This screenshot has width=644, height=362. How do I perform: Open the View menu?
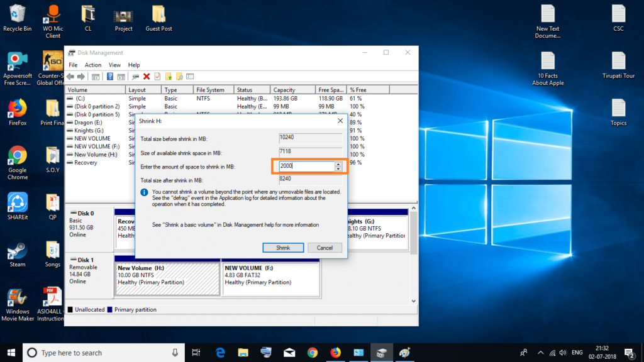(x=114, y=65)
